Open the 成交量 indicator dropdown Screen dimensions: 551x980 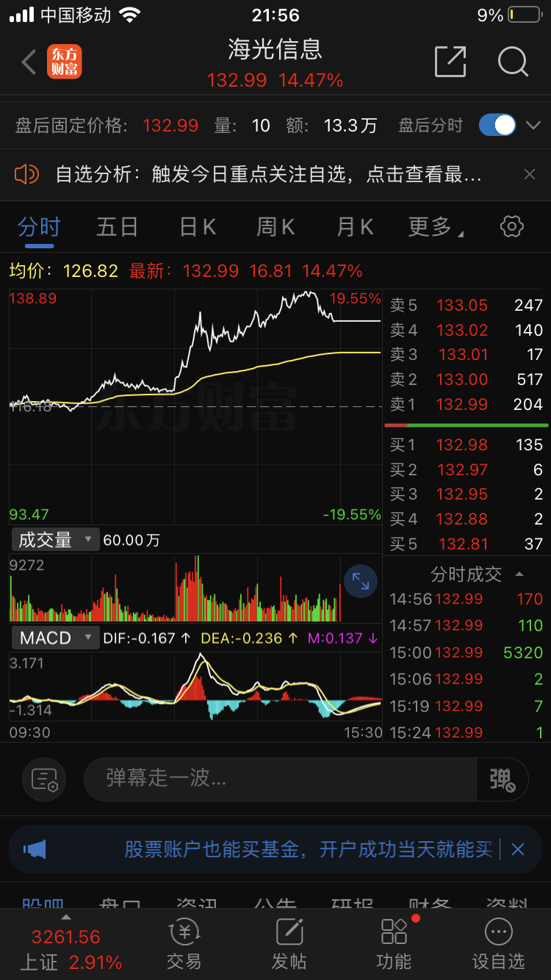point(55,540)
